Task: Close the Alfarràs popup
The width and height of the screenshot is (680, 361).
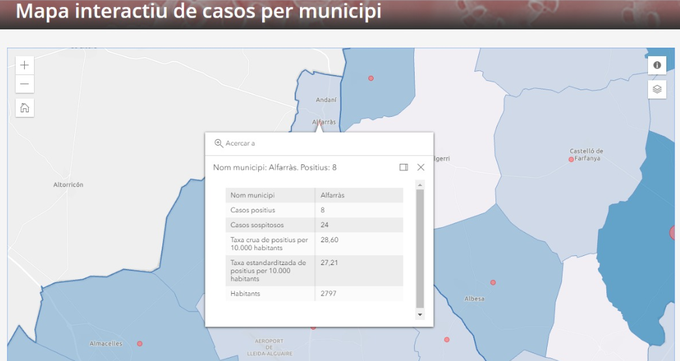Action: [421, 167]
